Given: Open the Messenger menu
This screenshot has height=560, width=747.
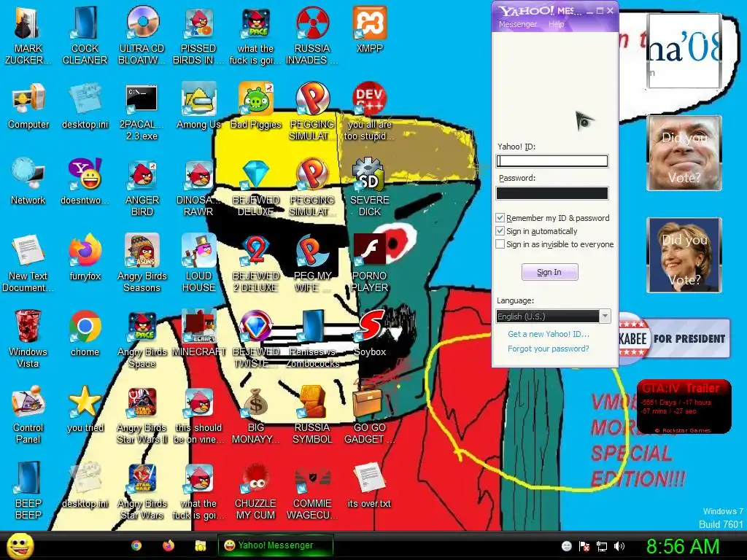Looking at the screenshot, I should click(517, 24).
